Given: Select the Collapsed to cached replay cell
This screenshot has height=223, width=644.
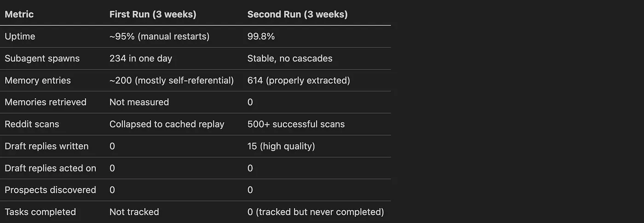Looking at the screenshot, I should tap(167, 124).
